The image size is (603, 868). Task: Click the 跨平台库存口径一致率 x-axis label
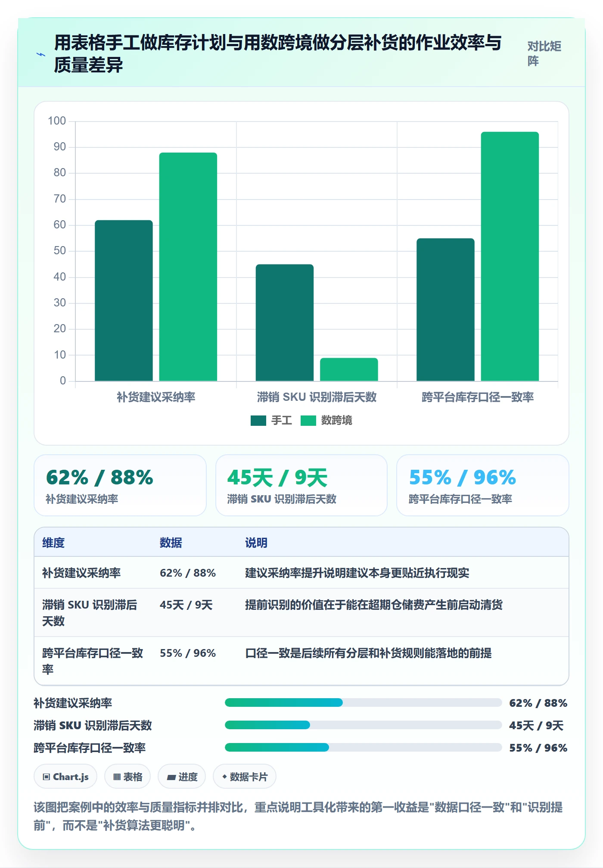(x=478, y=397)
